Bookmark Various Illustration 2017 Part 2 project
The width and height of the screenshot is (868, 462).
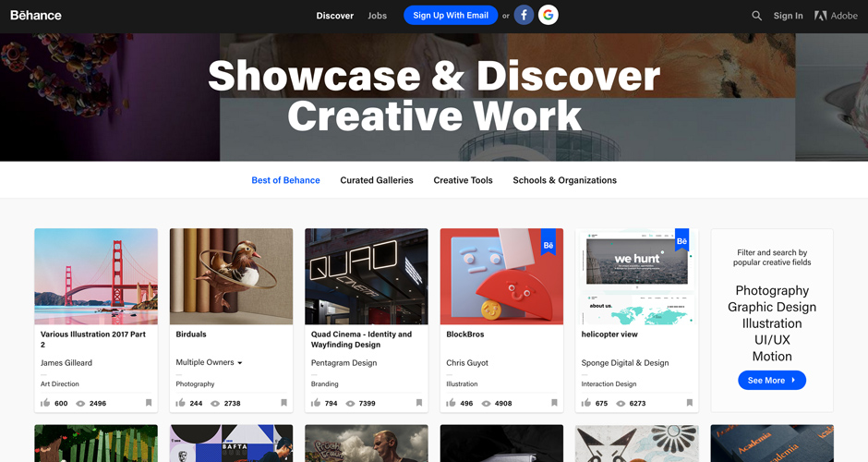149,403
